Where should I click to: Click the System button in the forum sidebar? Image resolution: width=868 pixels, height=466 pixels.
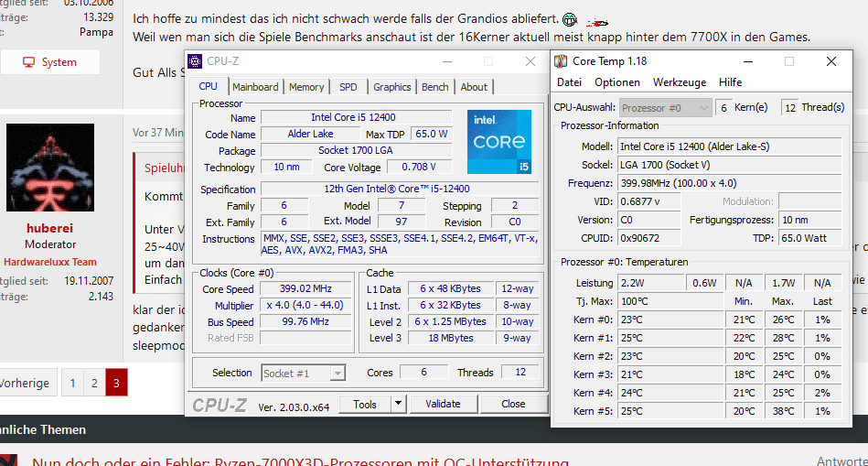point(50,62)
